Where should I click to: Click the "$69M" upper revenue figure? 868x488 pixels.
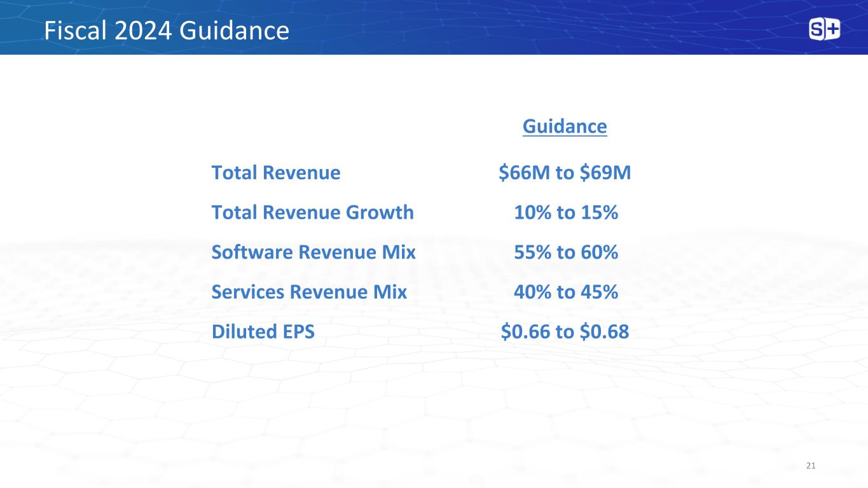pyautogui.click(x=603, y=173)
